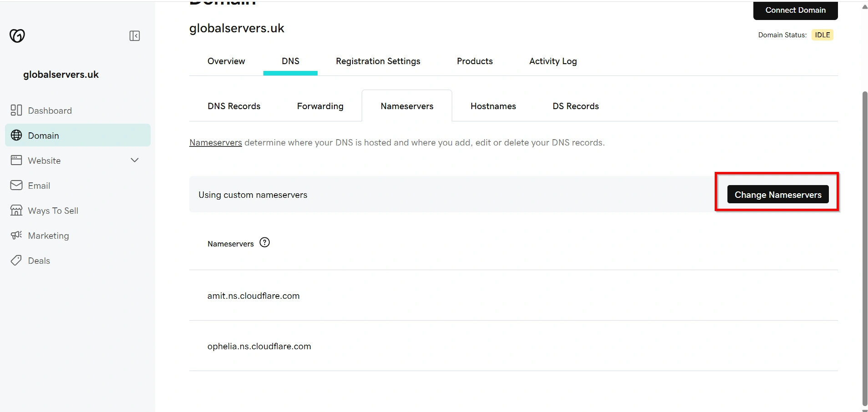This screenshot has width=868, height=412.
Task: Click the ophelia.ns.cloudflare.com nameserver entry
Action: (259, 346)
